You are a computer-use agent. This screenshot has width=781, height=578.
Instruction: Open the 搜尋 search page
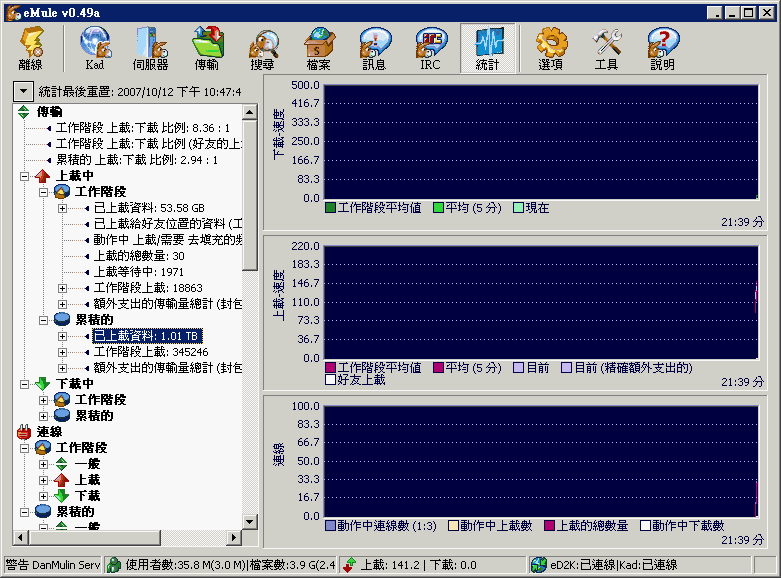(263, 48)
